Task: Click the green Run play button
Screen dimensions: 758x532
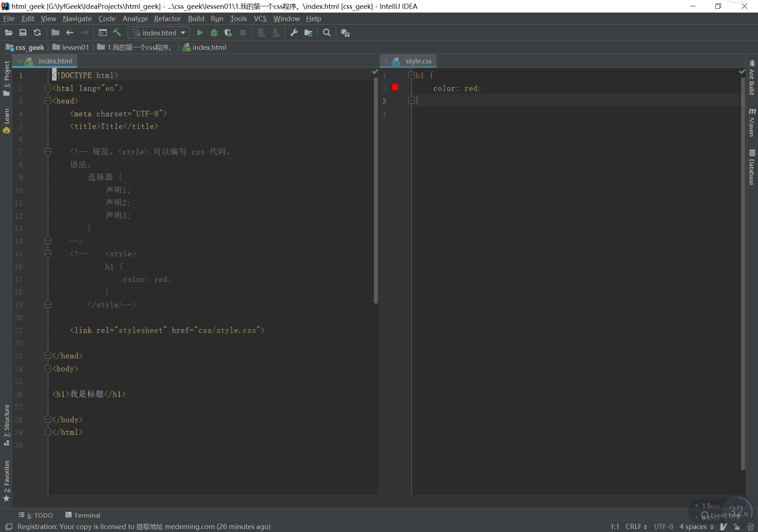Action: tap(200, 33)
